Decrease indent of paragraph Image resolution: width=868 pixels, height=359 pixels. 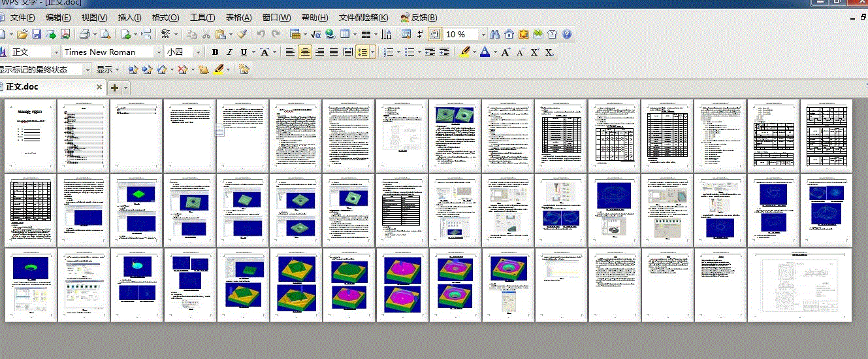click(430, 52)
